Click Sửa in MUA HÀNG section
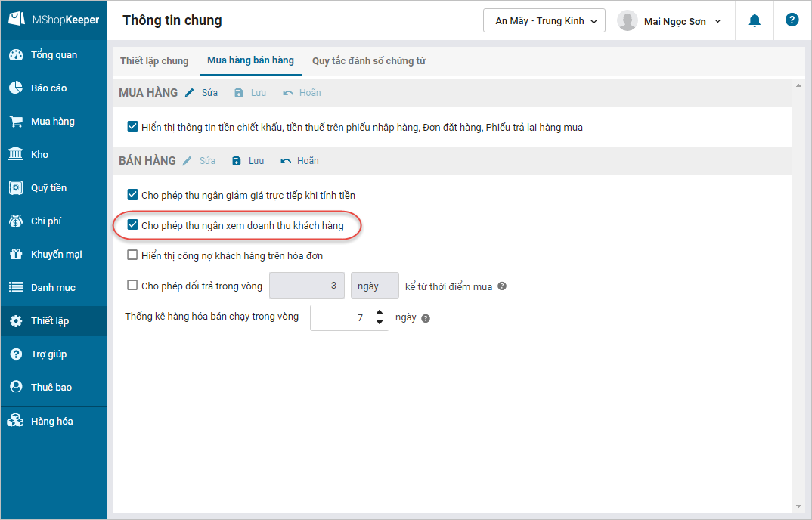Viewport: 812px width, 520px height. [209, 93]
